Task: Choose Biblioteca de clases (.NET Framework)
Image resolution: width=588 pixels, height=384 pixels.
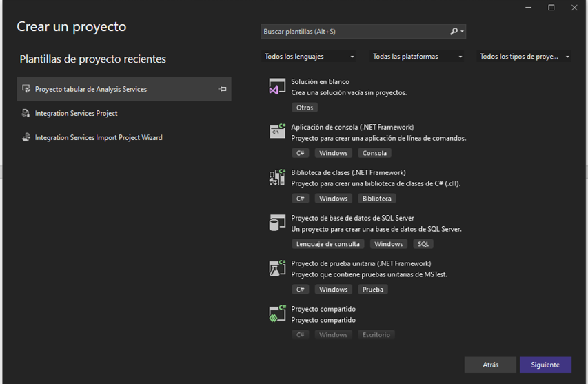Action: click(x=348, y=172)
